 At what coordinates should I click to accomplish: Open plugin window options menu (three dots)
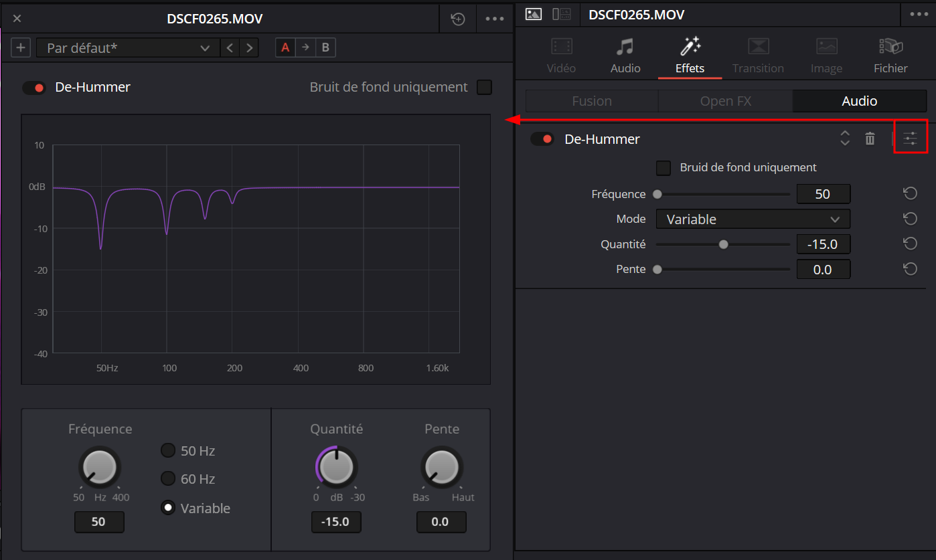tap(495, 19)
